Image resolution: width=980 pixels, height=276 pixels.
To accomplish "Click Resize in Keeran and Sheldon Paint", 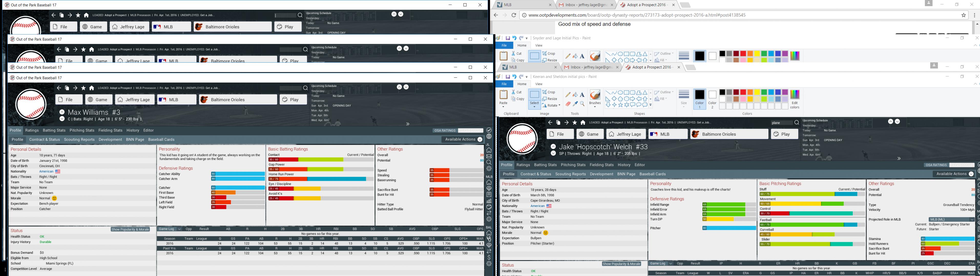I will [549, 99].
